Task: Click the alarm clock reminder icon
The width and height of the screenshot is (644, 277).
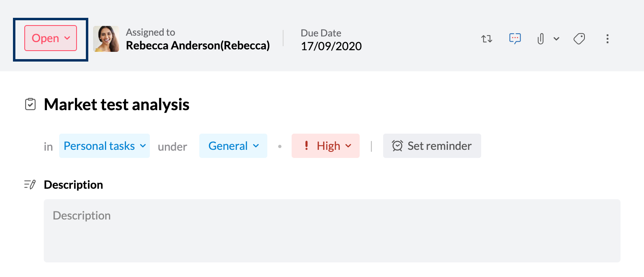Action: pyautogui.click(x=397, y=146)
